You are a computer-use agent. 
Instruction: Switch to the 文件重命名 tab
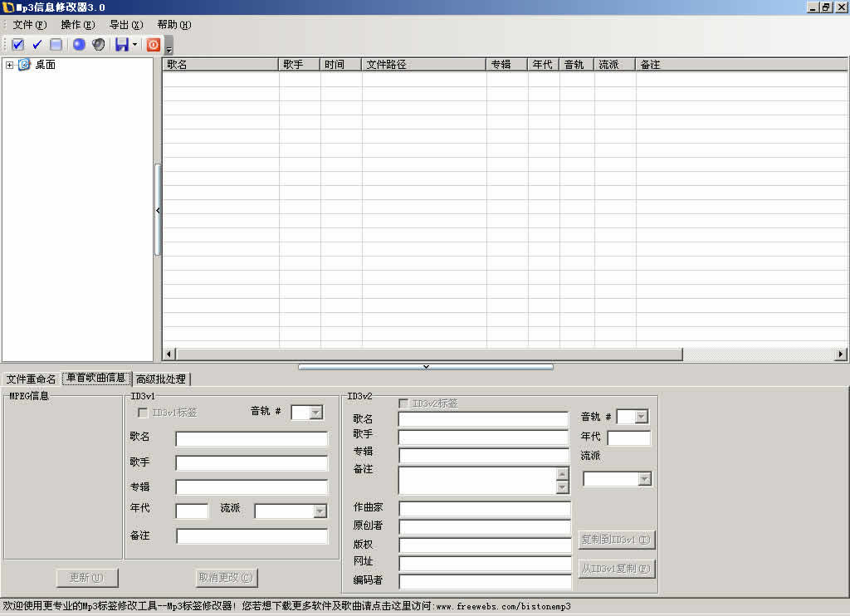tap(32, 379)
